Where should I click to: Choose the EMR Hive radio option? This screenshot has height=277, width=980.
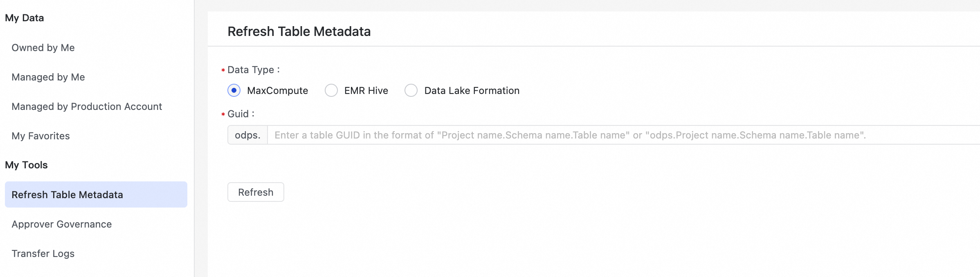(331, 90)
